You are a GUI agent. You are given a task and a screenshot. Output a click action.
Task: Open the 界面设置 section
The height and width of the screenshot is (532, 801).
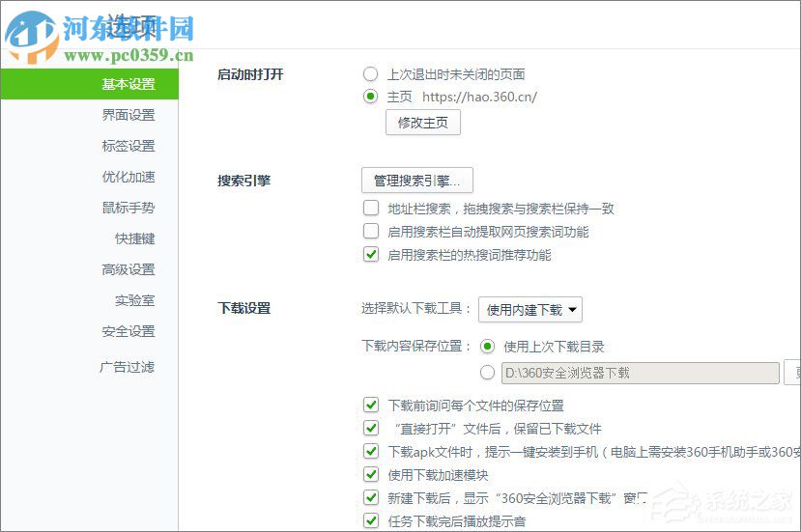tap(129, 115)
